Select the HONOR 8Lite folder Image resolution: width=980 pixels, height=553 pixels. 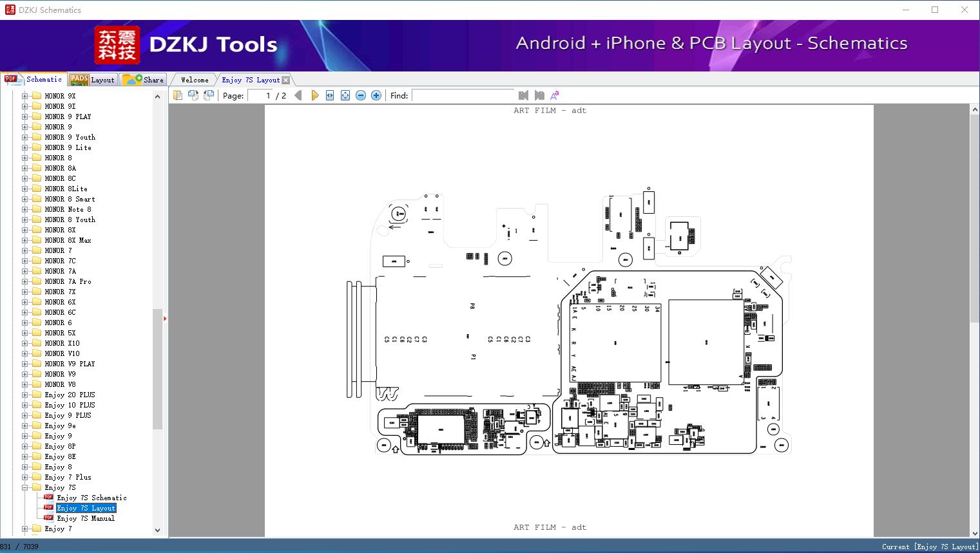coord(66,189)
